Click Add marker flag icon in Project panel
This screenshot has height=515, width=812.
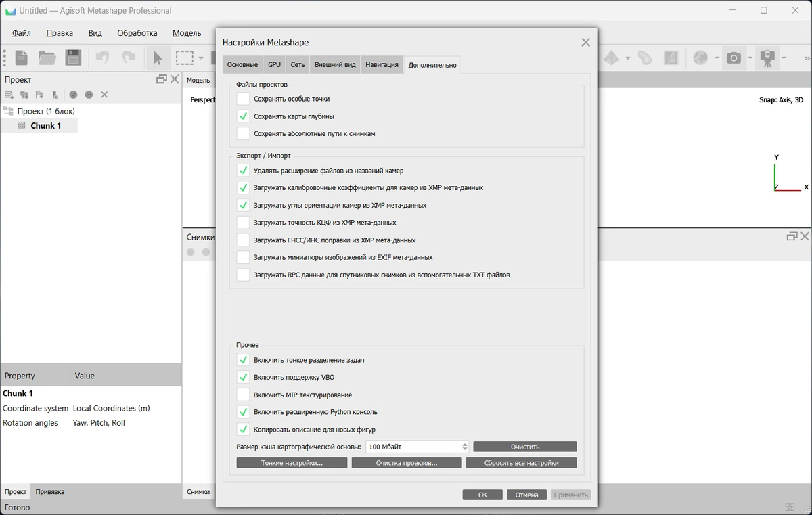coord(39,95)
